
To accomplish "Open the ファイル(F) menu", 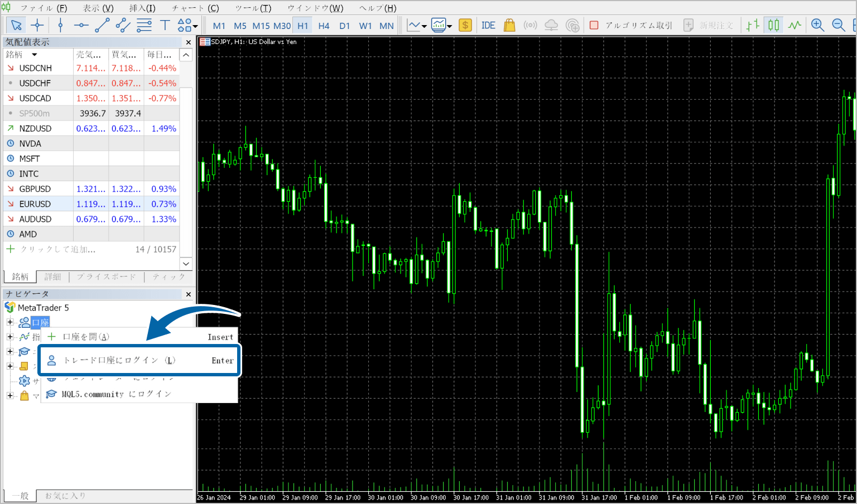I will tap(44, 8).
